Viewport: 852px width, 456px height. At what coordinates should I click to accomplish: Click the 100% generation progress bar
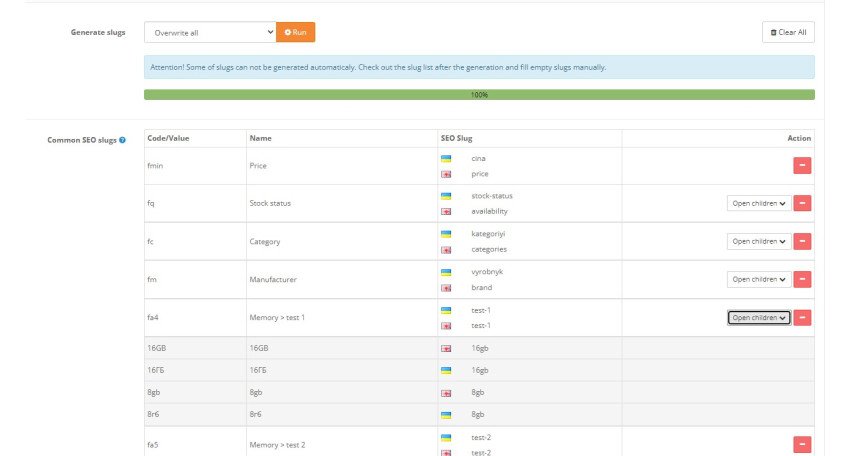(x=479, y=95)
